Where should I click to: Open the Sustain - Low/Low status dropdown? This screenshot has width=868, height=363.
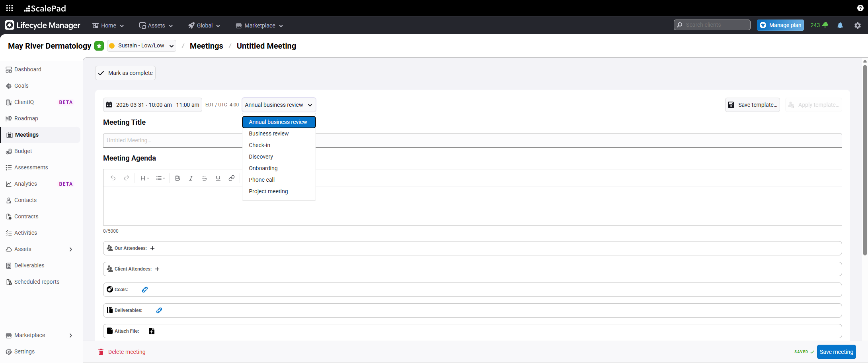142,46
